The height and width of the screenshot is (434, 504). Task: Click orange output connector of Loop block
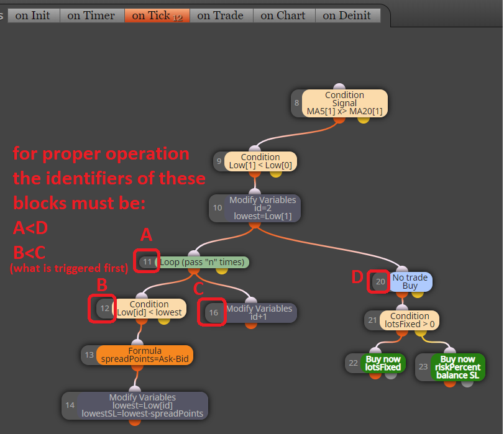194,271
